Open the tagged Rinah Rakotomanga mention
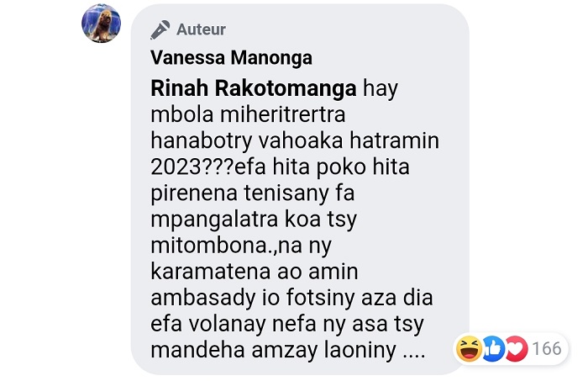 (x=254, y=88)
